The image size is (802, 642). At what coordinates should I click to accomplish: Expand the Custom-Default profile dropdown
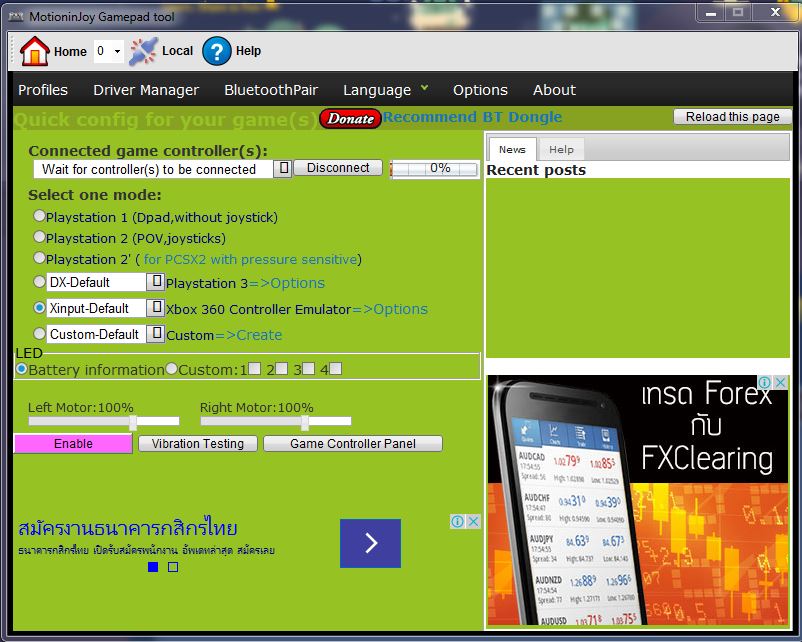(156, 334)
